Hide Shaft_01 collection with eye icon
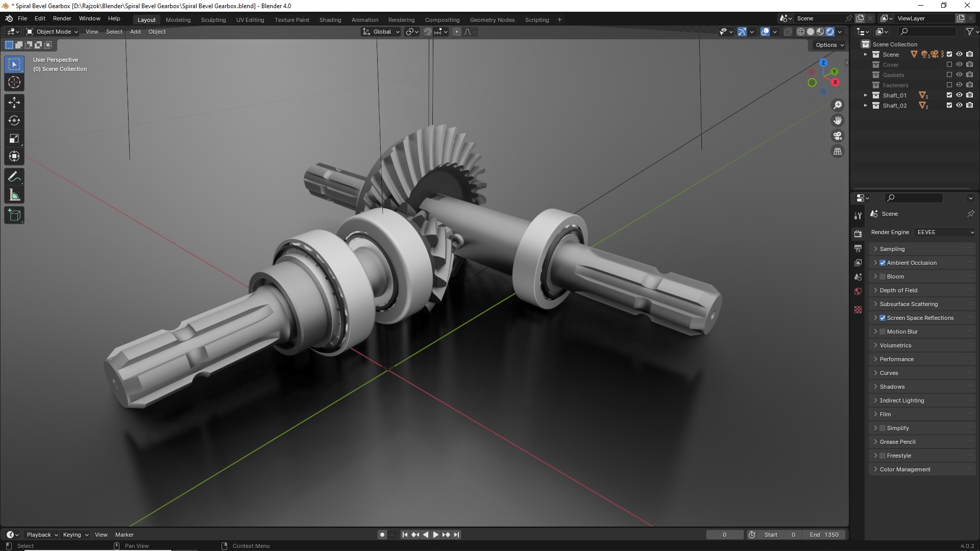Image resolution: width=980 pixels, height=551 pixels. click(959, 95)
